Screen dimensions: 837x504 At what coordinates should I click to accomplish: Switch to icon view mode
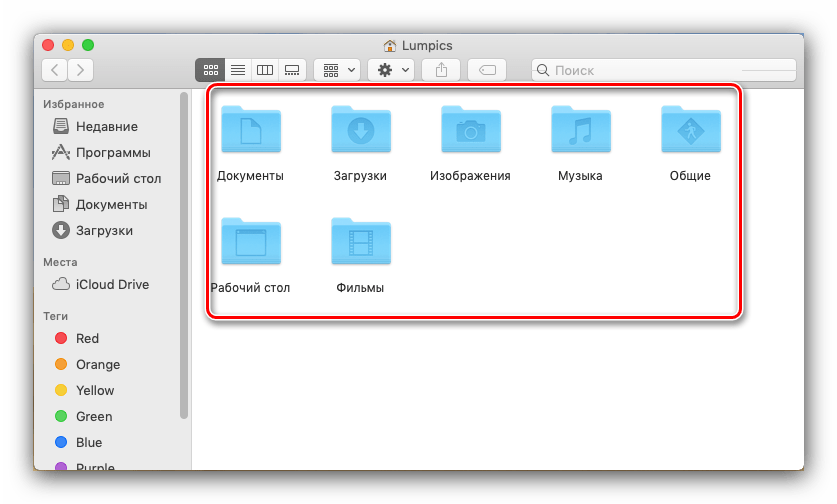coord(210,70)
